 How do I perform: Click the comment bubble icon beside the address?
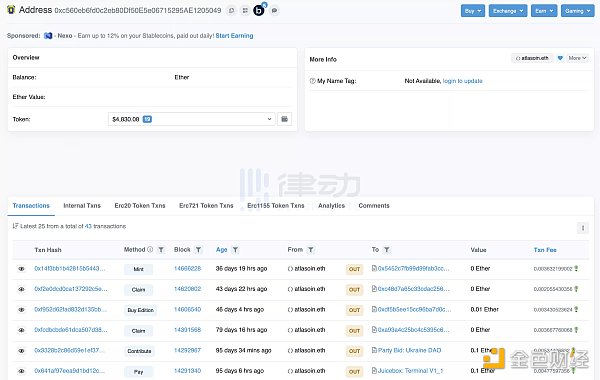click(x=274, y=10)
